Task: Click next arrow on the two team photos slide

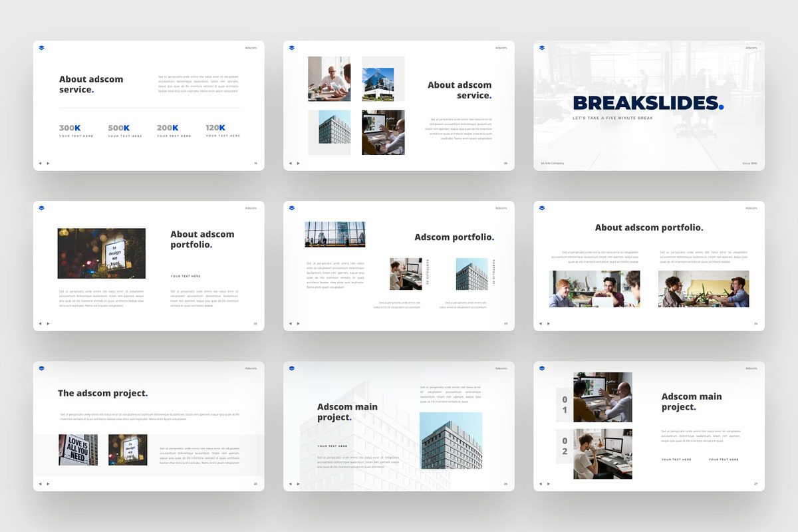Action: coord(548,323)
